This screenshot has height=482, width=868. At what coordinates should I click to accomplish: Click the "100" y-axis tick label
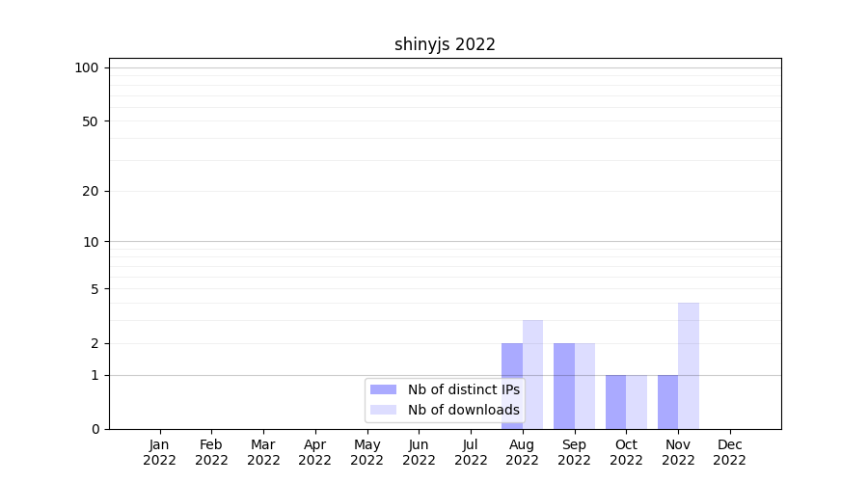tap(87, 67)
